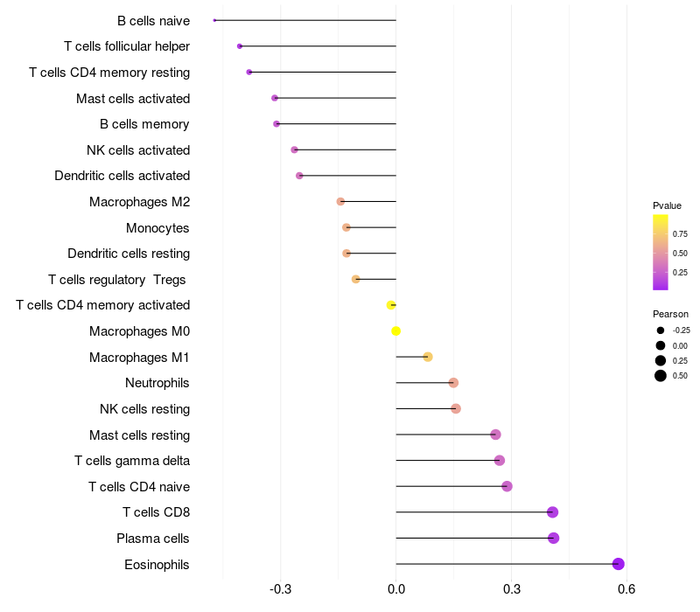Viewport: 700px width, 612px height.
Task: Select the T cells CD4 naive dot
Action: 507,486
